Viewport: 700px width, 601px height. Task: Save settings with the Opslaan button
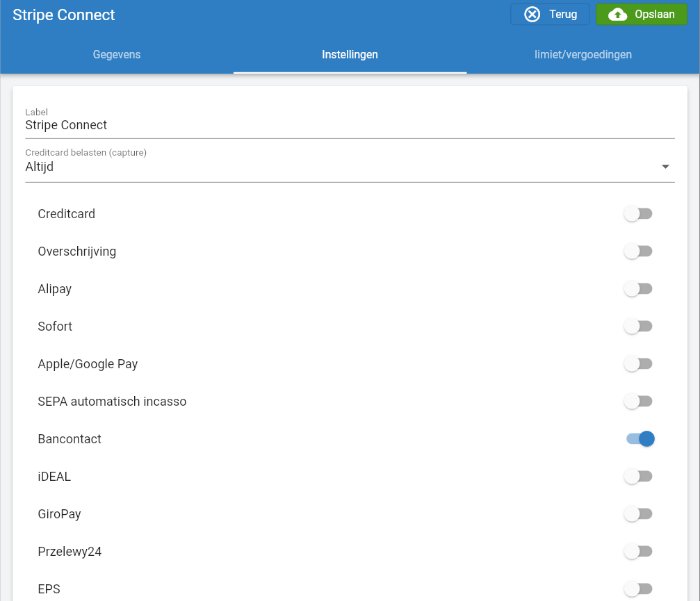click(642, 15)
